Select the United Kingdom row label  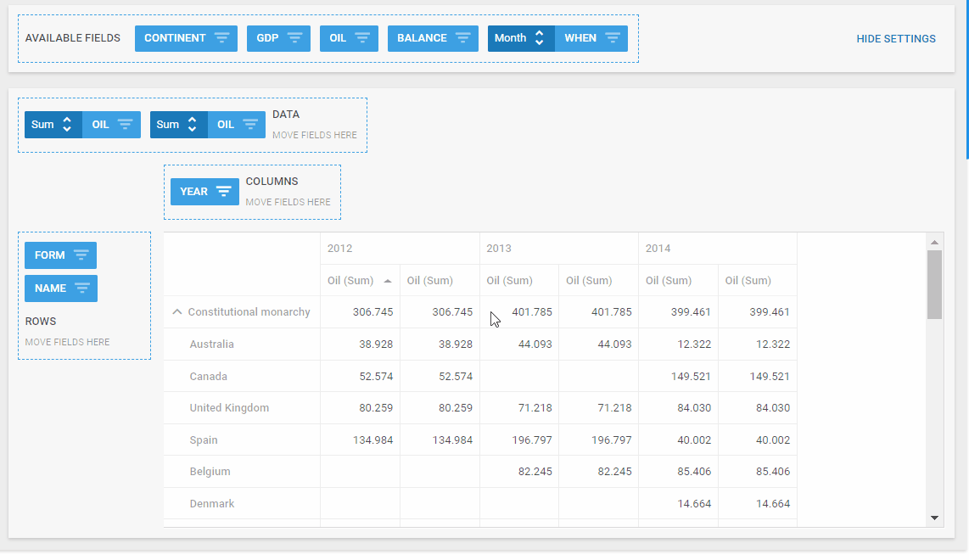point(229,408)
